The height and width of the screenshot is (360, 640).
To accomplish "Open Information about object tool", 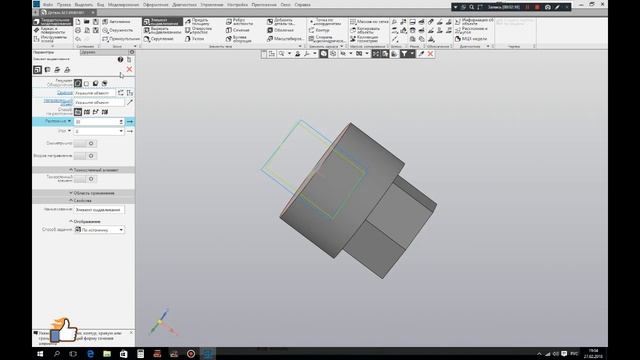I will point(474,21).
